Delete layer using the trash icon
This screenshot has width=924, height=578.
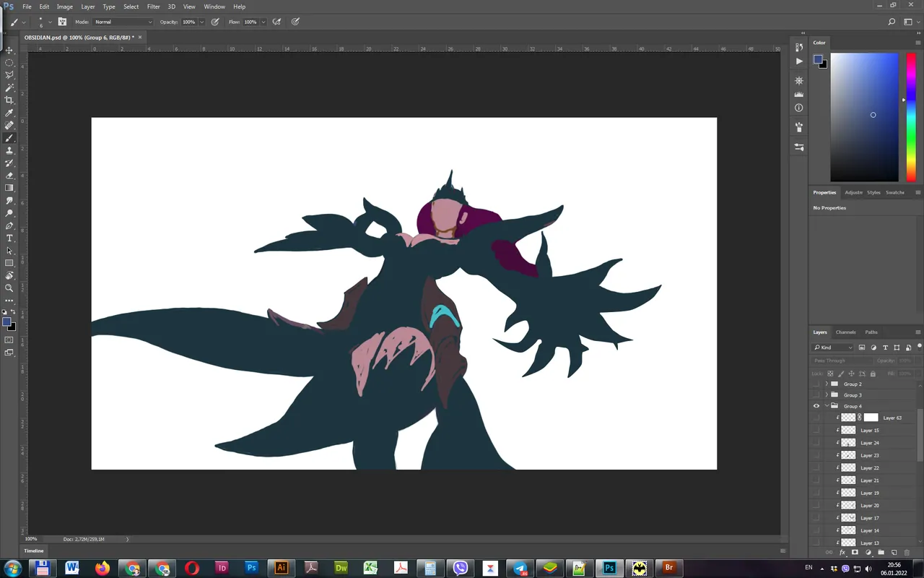tap(907, 553)
